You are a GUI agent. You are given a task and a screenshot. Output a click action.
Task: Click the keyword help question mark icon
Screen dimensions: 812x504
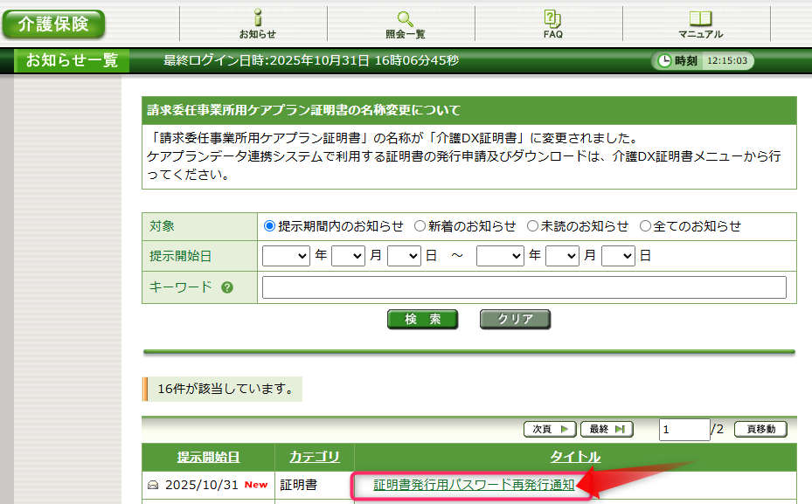click(227, 287)
